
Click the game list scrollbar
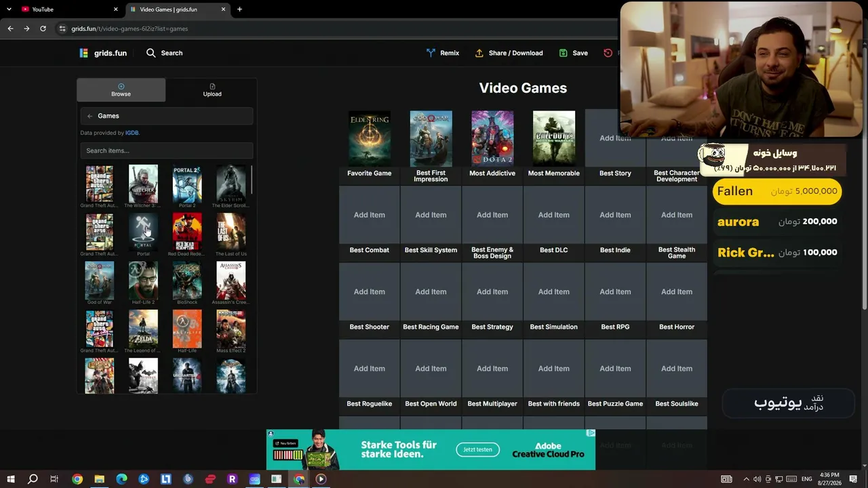(x=252, y=180)
